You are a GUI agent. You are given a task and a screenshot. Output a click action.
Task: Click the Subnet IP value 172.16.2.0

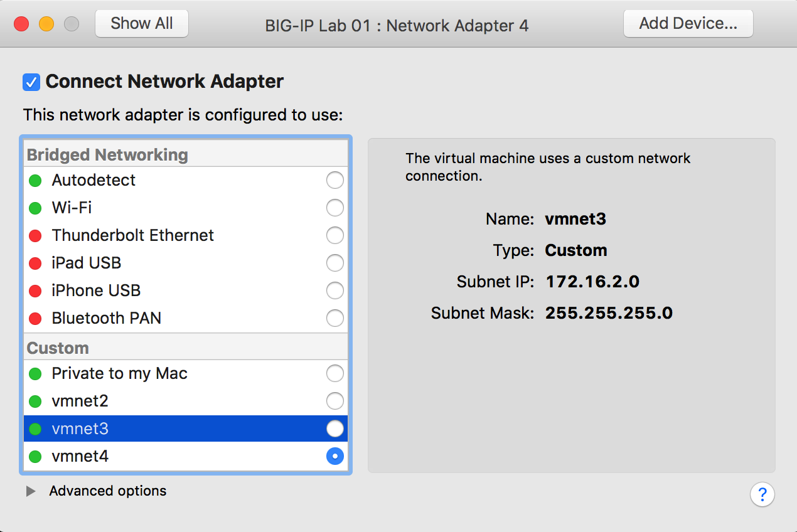[x=592, y=282]
